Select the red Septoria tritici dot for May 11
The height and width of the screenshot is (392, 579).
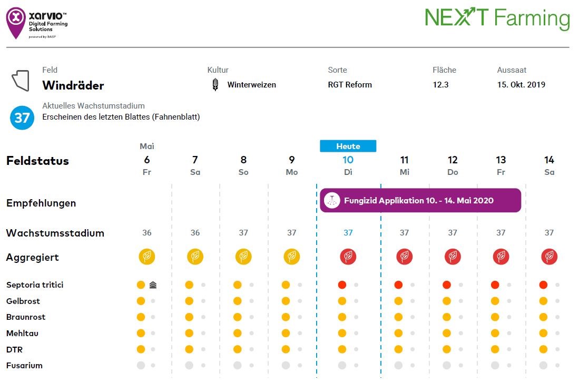point(398,285)
